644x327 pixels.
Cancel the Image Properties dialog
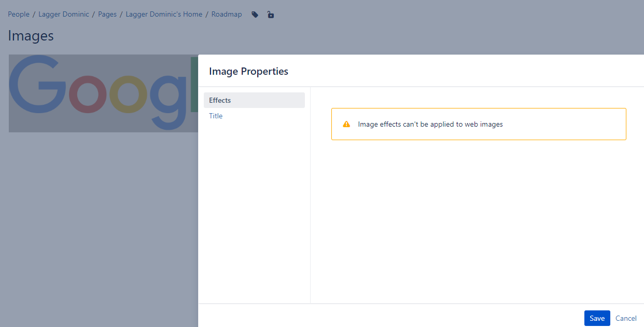[626, 318]
